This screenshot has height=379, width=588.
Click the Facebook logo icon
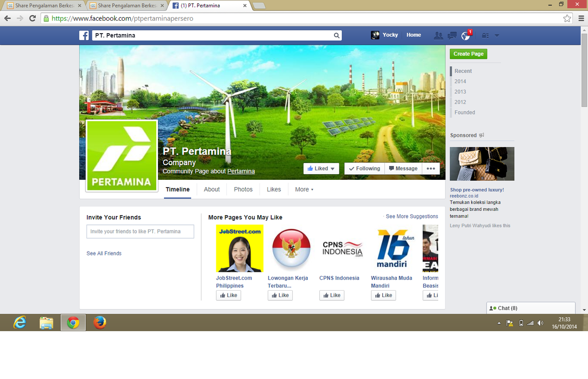click(84, 35)
